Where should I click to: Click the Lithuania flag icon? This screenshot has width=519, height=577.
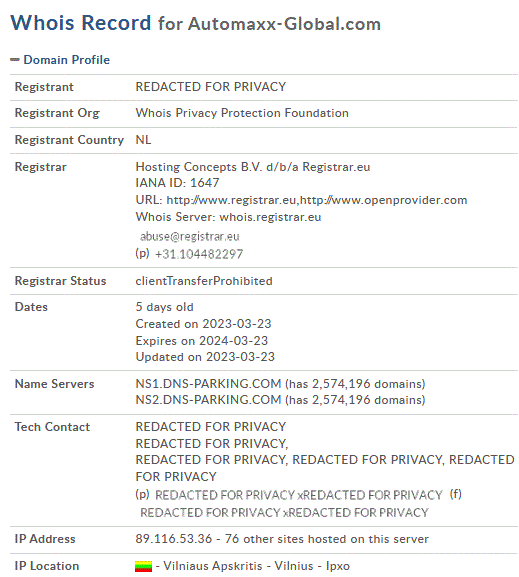(x=143, y=566)
